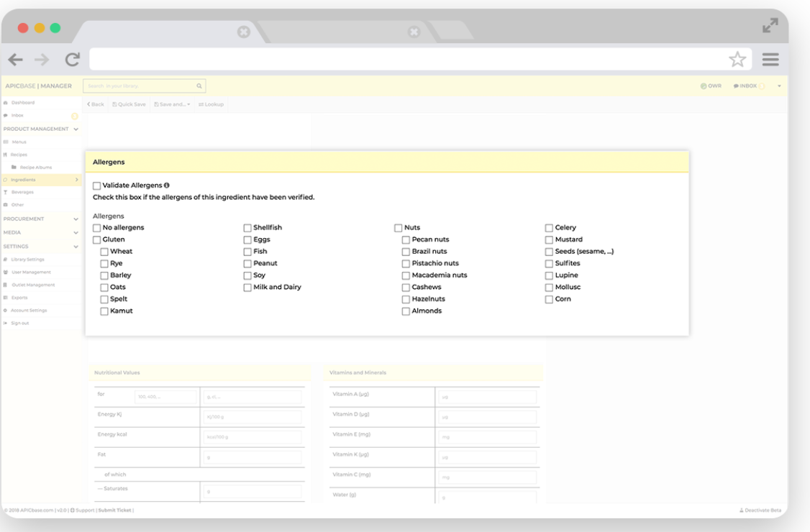810x532 pixels.
Task: Check the No allergens box
Action: [96, 228]
